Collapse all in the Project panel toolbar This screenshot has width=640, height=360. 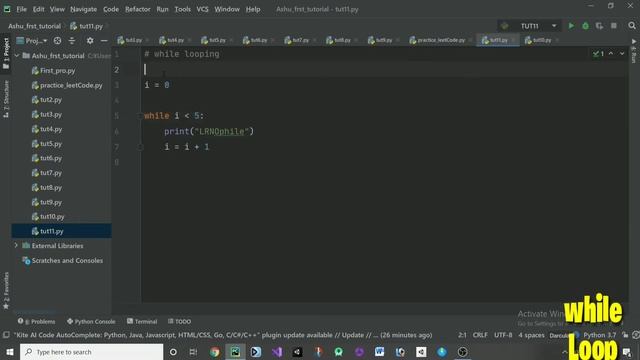[x=72, y=40]
